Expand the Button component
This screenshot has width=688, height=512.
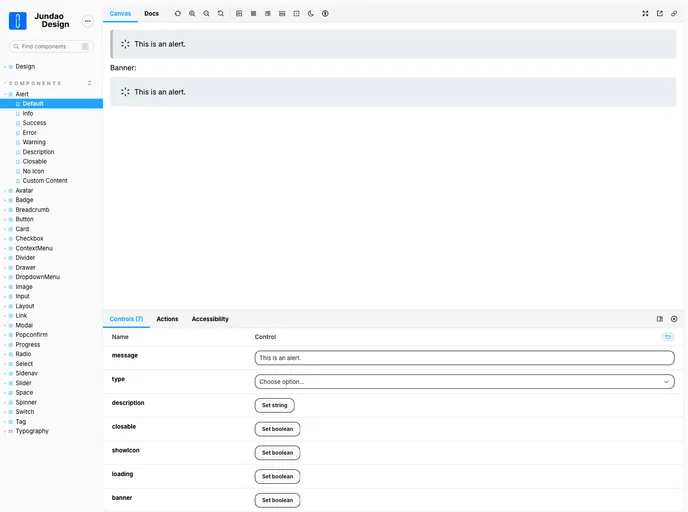pyautogui.click(x=24, y=219)
